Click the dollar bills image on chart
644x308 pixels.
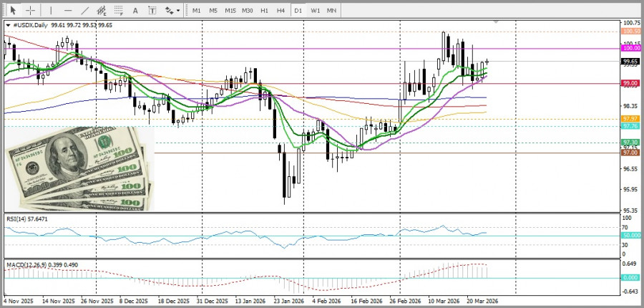coord(79,169)
